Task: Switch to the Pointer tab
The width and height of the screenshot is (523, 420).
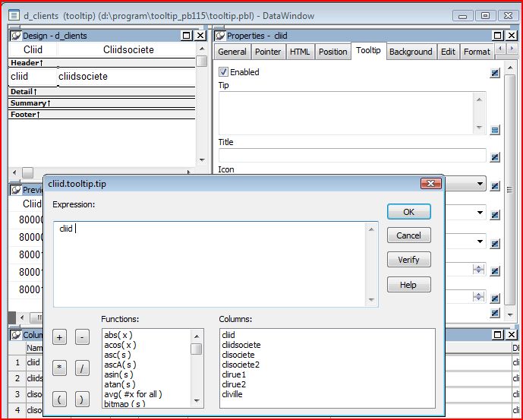Action: (x=267, y=52)
